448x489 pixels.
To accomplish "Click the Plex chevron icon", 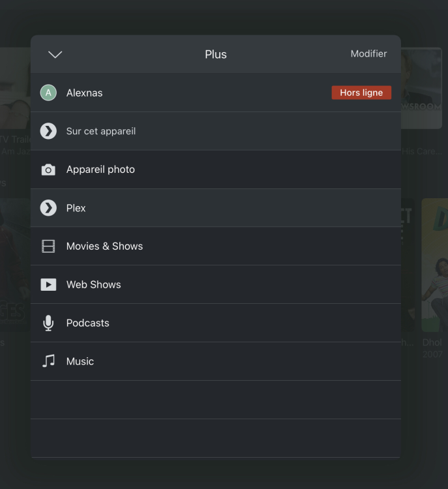I will tap(48, 208).
